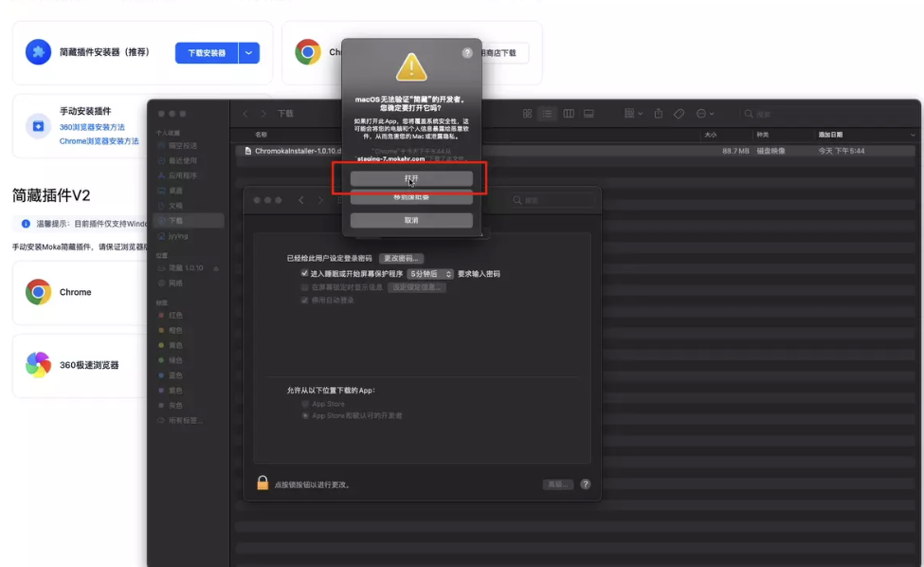Select 桌面 in Finder sidebar
Viewport: 924px width, 567px height.
[177, 191]
